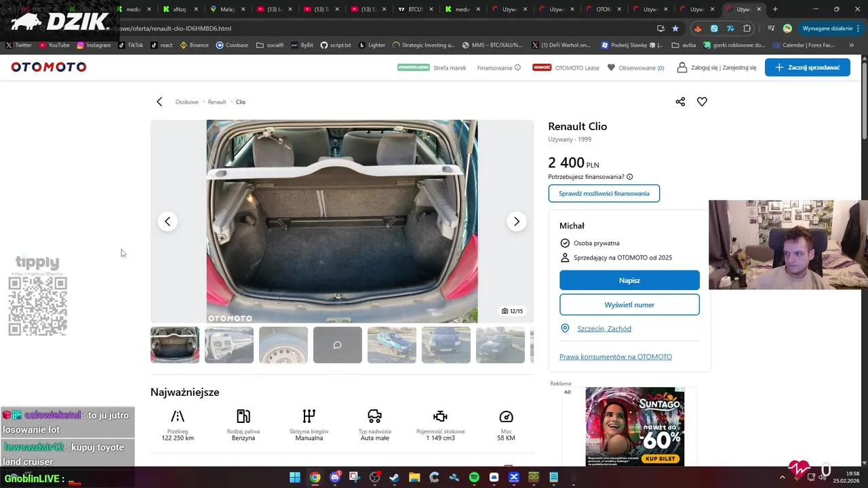Show the previous photo in the gallery

click(x=167, y=222)
